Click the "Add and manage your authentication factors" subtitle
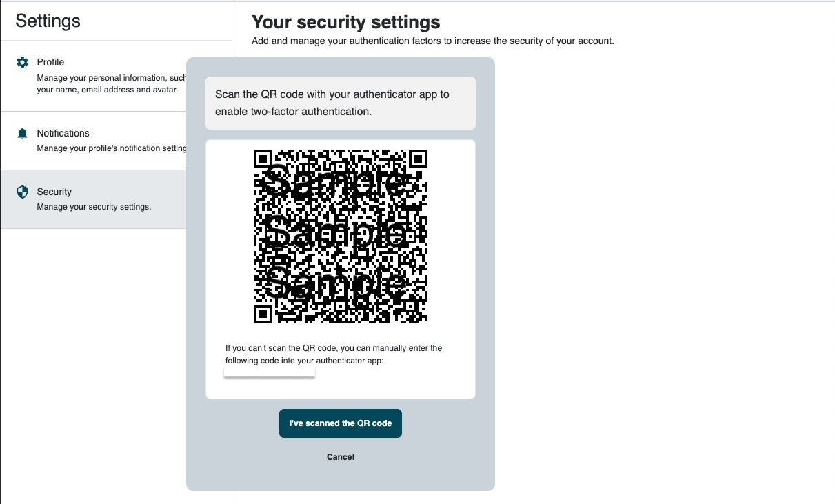The image size is (835, 504). tap(432, 41)
